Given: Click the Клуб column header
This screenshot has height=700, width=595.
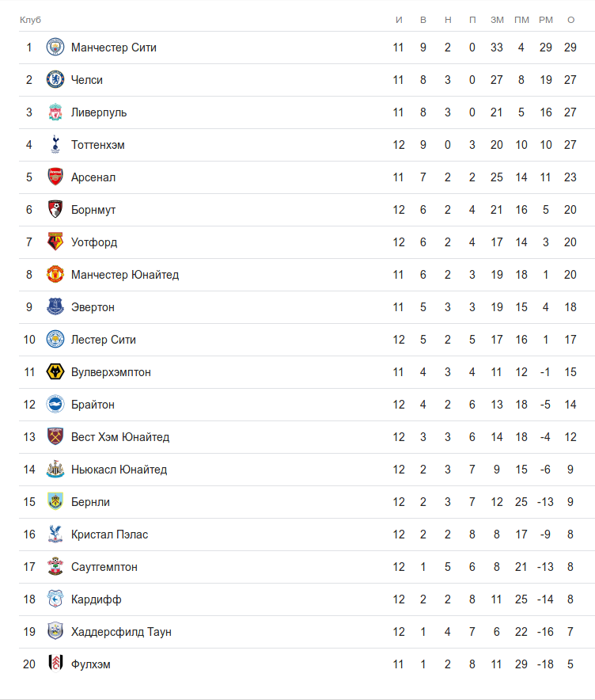Looking at the screenshot, I should tap(30, 20).
